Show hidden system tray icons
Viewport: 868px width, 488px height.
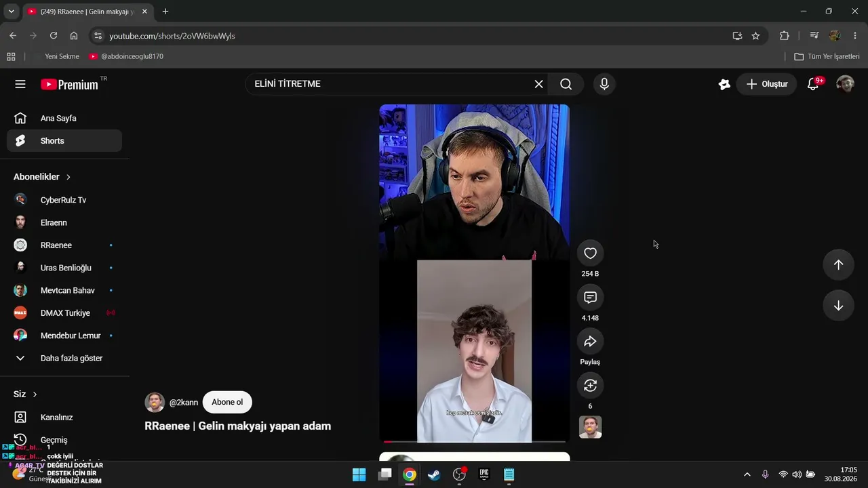click(x=747, y=474)
